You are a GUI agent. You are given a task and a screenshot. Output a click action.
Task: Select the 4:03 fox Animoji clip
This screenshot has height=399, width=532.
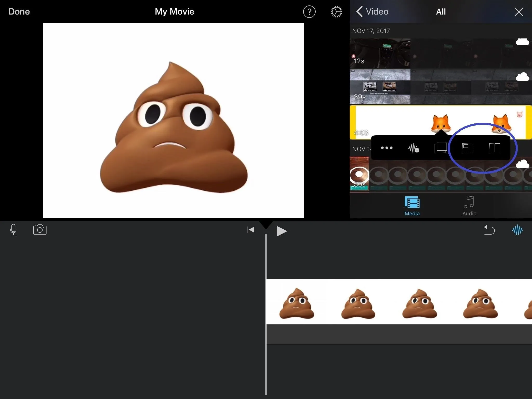tap(441, 122)
